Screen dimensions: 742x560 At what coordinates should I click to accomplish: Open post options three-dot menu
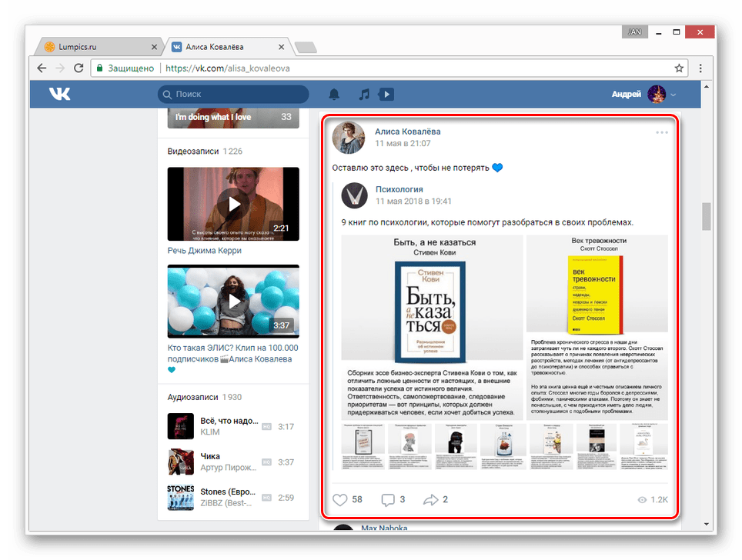[x=661, y=132]
